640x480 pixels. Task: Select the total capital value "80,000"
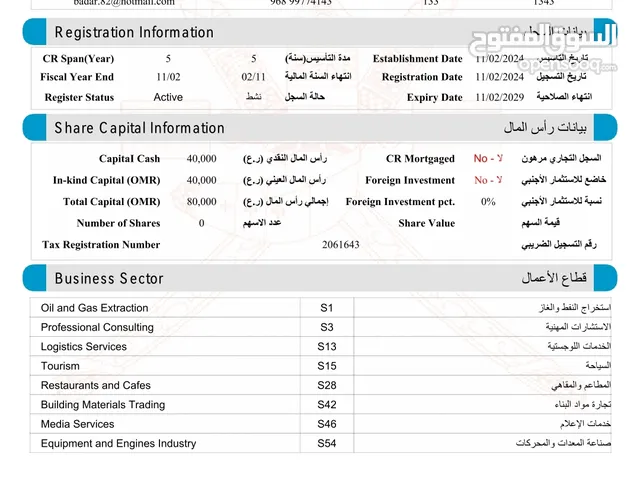pos(202,202)
